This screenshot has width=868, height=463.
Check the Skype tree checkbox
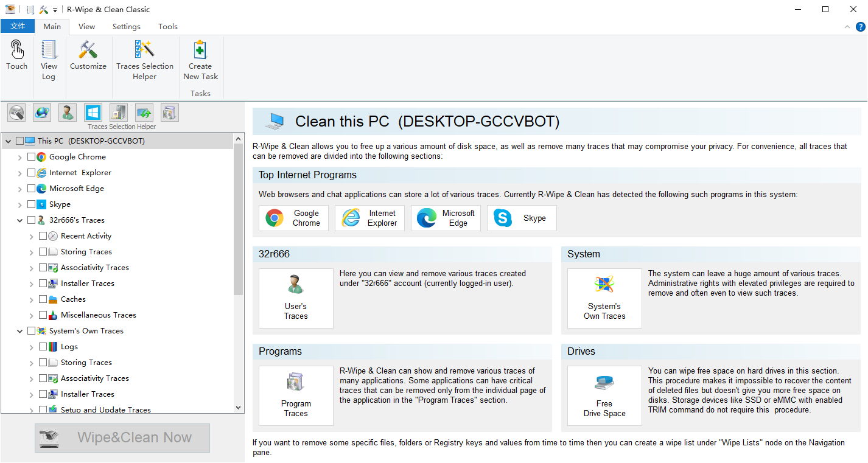31,204
